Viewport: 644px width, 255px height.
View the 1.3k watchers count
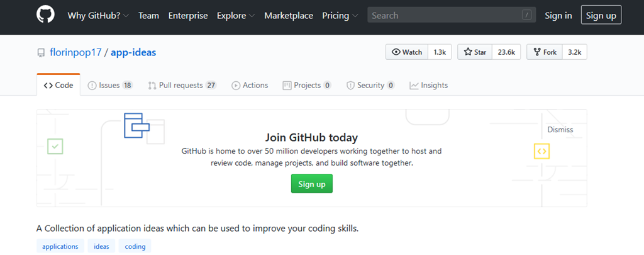pos(440,52)
